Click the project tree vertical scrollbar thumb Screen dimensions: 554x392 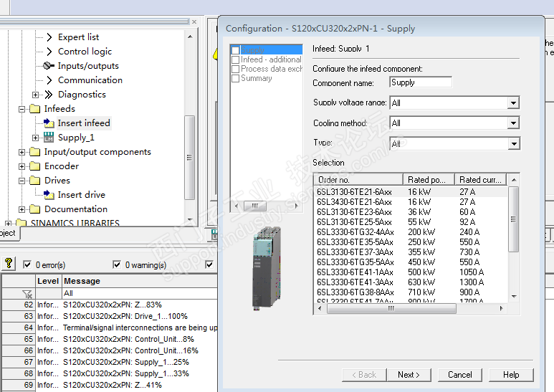coord(190,158)
